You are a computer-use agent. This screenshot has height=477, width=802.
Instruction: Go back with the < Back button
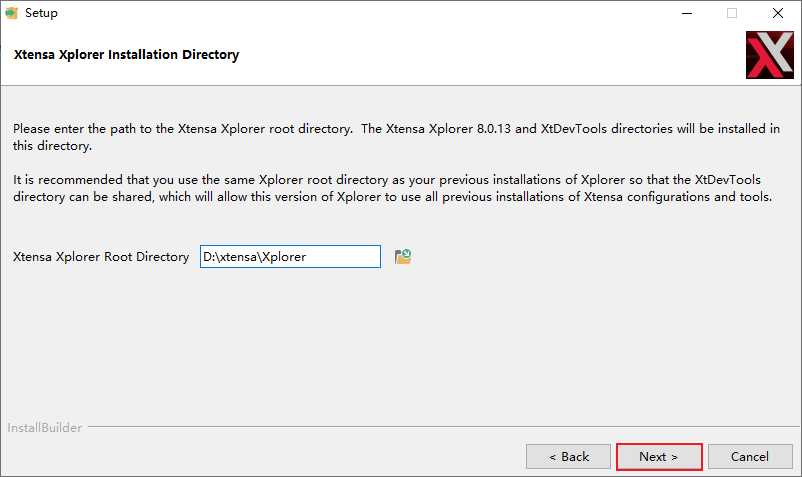pyautogui.click(x=568, y=457)
